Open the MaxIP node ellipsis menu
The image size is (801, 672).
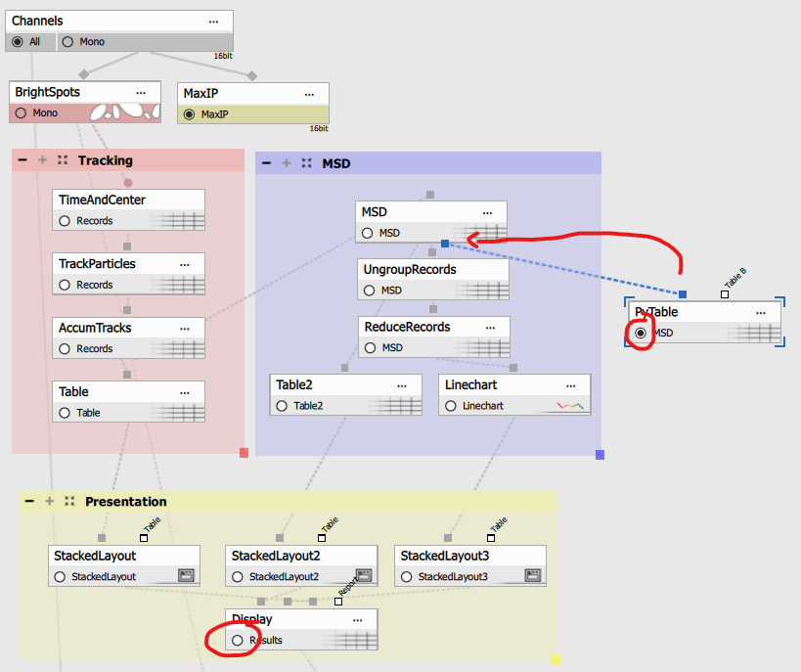pyautogui.click(x=309, y=94)
